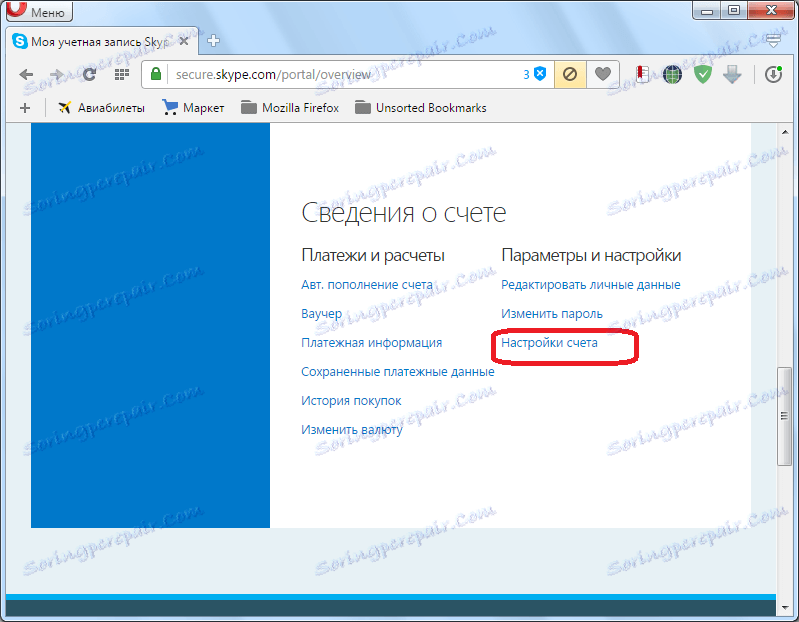Toggle the ad blocker icon
799x622 pixels.
coord(570,74)
